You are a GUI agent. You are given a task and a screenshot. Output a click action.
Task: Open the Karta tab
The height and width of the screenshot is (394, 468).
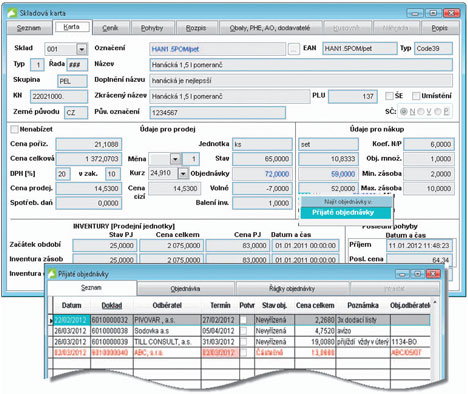(72, 27)
